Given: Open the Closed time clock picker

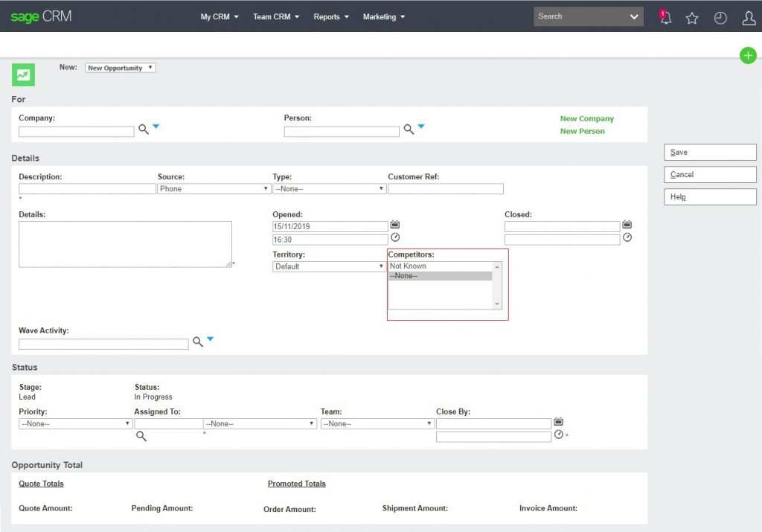Looking at the screenshot, I should tap(627, 237).
